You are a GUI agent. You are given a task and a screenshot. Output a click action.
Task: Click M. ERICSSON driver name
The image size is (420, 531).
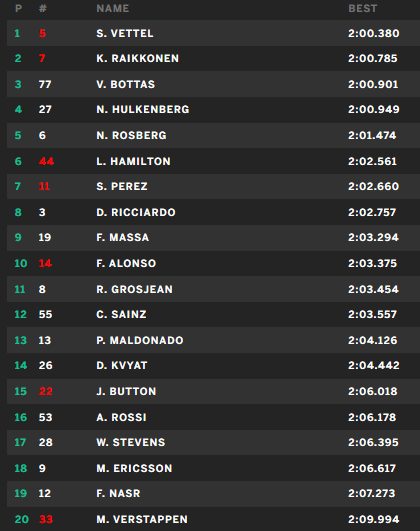click(x=134, y=468)
